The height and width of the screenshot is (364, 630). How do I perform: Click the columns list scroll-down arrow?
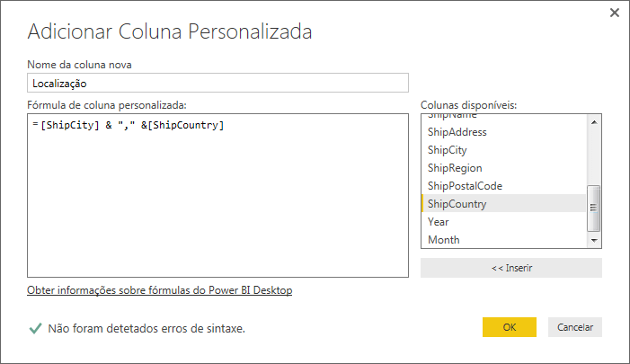coord(594,240)
